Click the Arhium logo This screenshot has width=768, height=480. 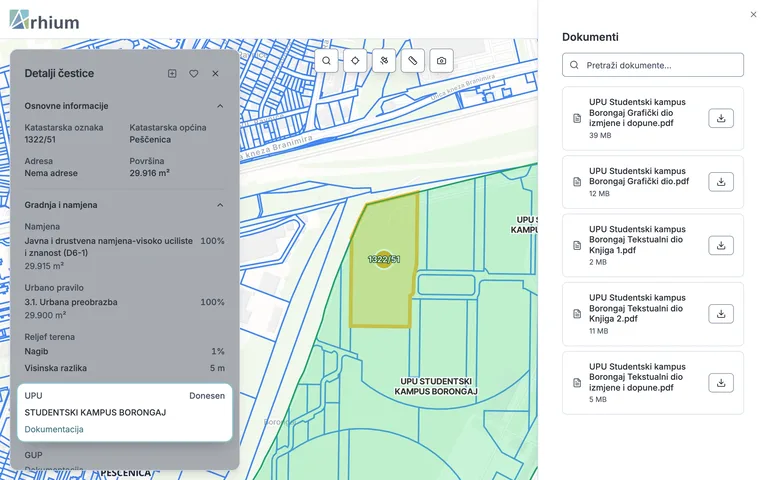[x=45, y=20]
